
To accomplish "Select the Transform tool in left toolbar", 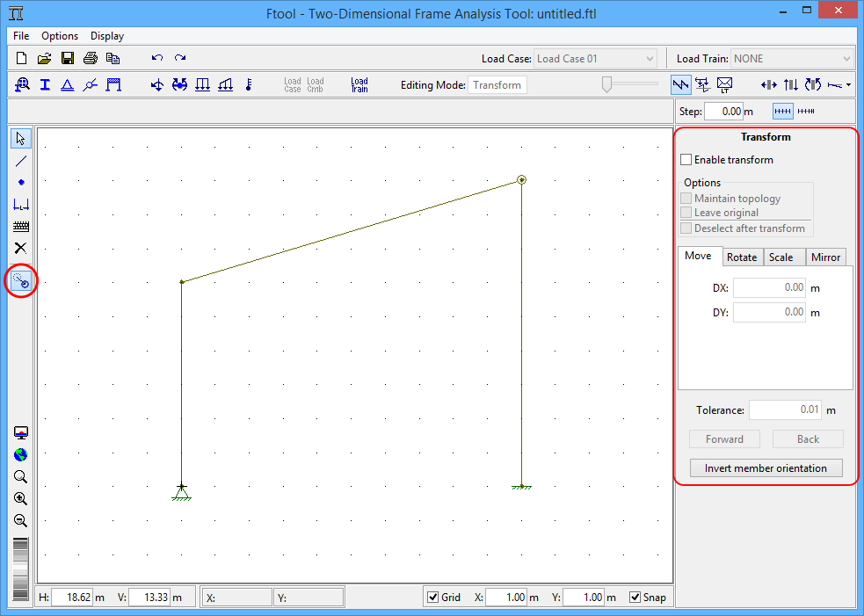I will pos(21,281).
